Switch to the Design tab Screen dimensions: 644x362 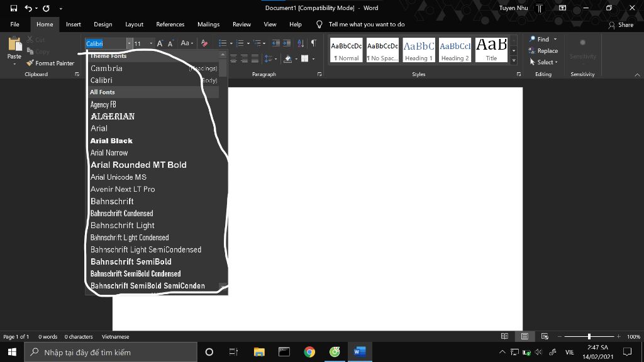[103, 25]
